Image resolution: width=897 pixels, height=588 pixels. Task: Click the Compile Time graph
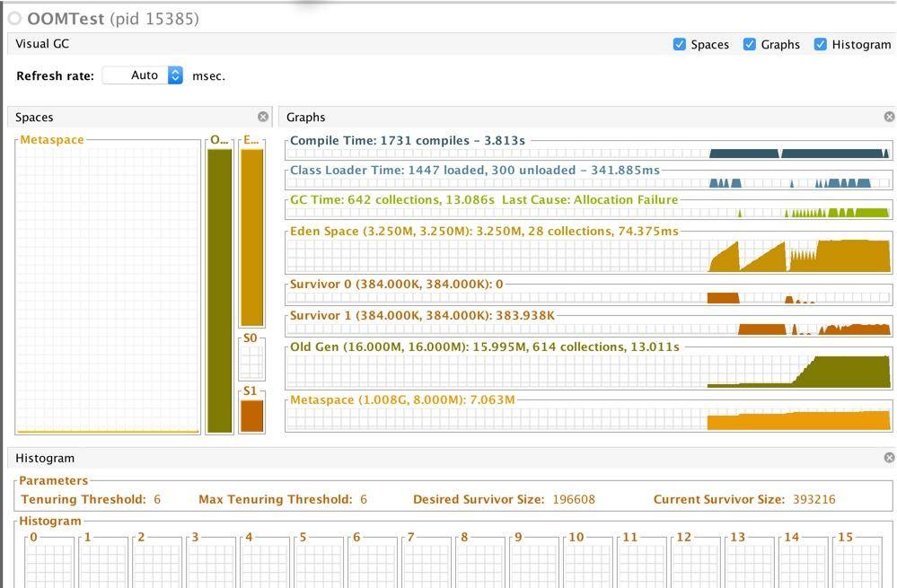pos(589,154)
